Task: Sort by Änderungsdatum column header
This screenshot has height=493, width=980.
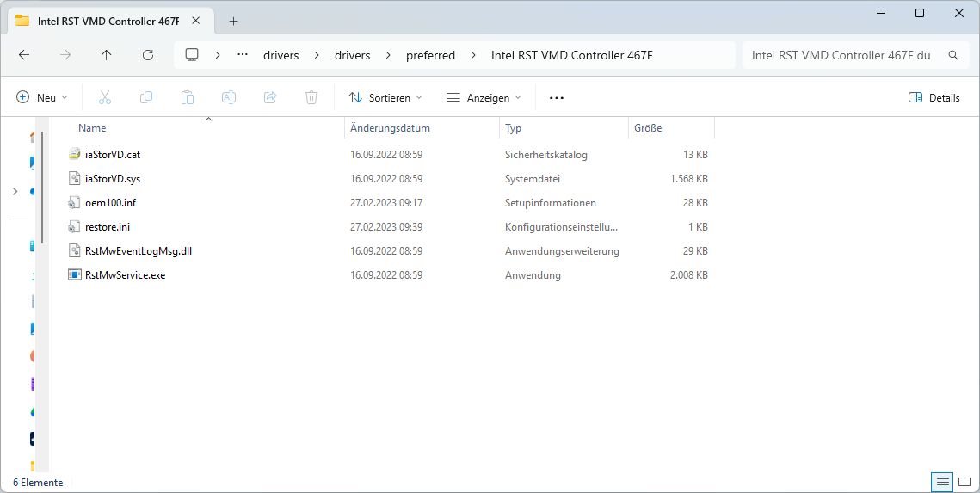Action: pos(390,128)
